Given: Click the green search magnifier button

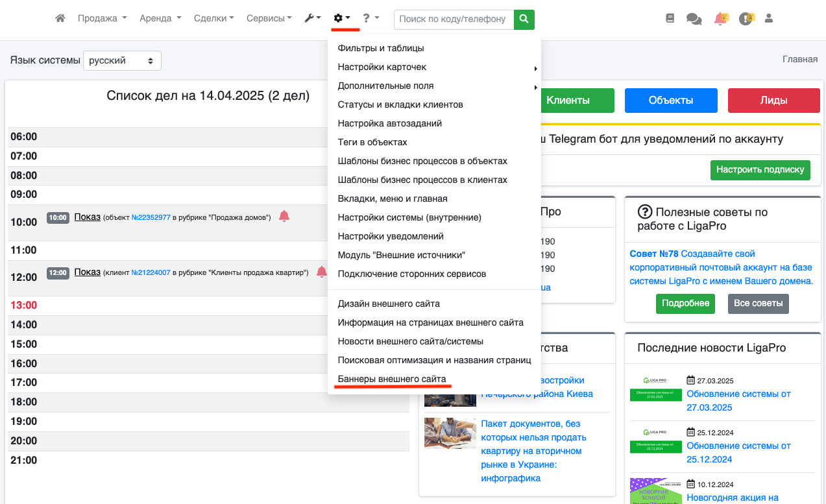Looking at the screenshot, I should coord(524,19).
